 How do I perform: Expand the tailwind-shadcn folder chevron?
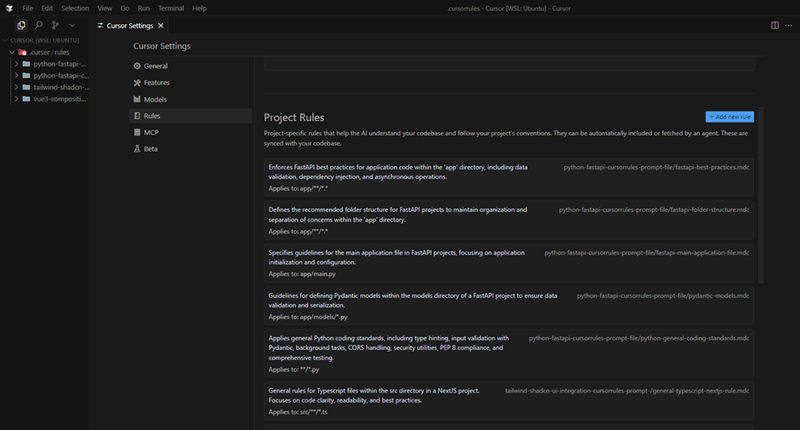coord(16,87)
